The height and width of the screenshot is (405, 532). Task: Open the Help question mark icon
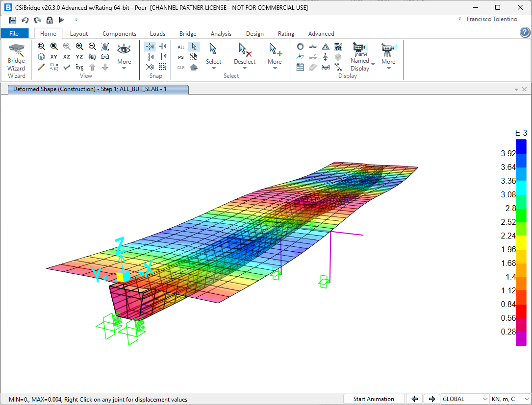525,32
